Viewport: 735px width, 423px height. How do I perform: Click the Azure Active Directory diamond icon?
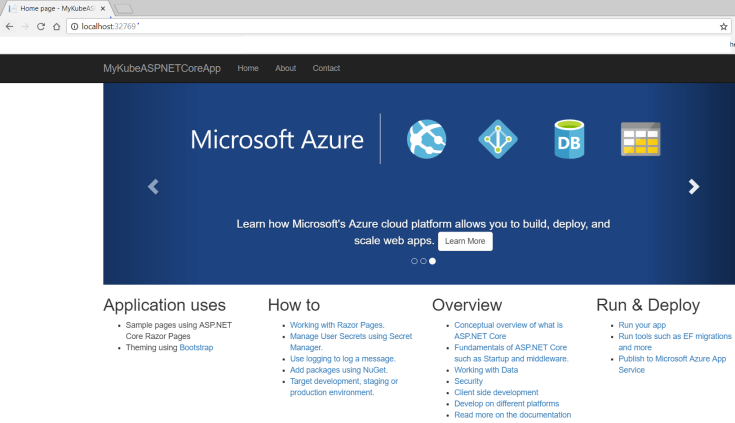pos(498,139)
